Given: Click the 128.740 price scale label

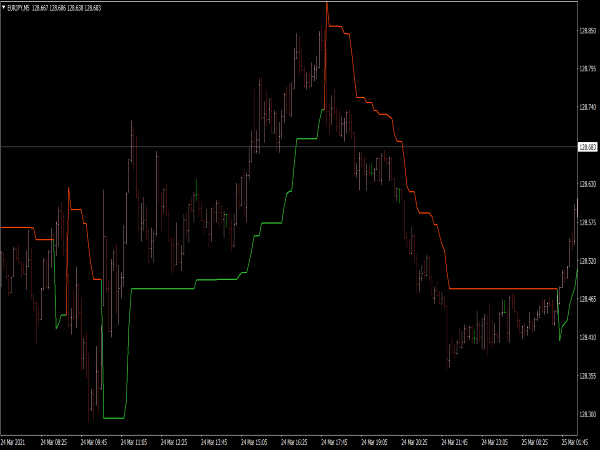Looking at the screenshot, I should (x=588, y=108).
